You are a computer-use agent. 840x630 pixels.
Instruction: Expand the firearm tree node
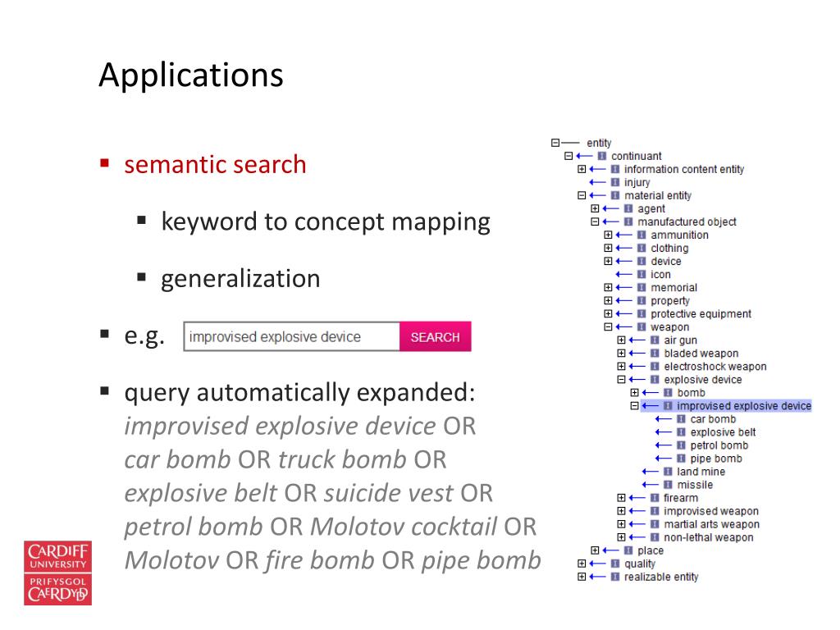[621, 498]
